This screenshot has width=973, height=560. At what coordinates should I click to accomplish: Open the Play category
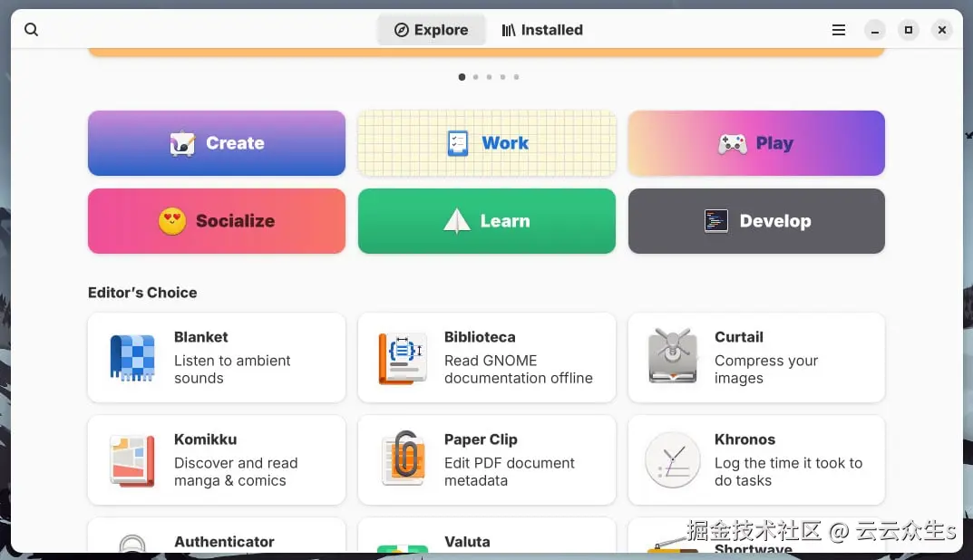click(756, 143)
